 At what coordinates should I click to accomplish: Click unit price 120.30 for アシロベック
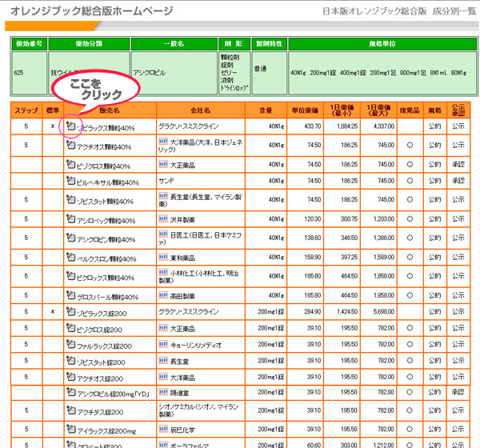313,219
